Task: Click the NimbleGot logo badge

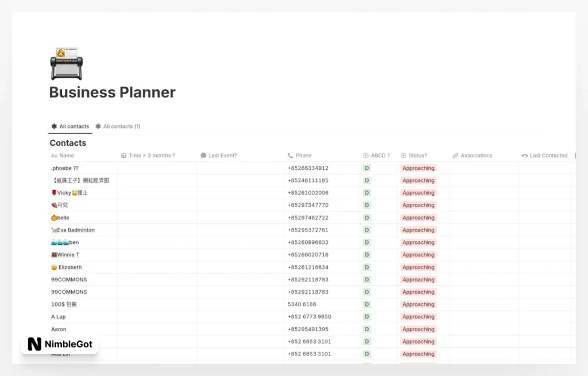Action: click(x=60, y=344)
